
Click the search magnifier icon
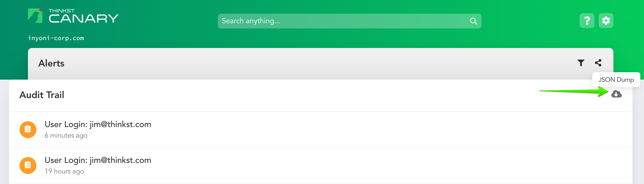click(x=473, y=21)
